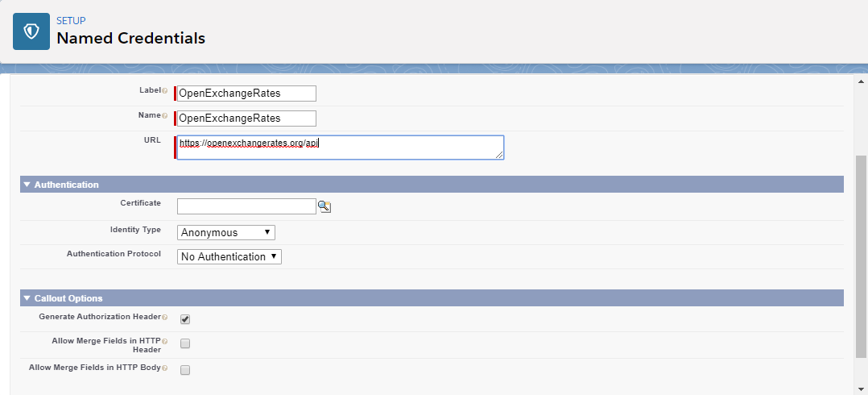Click the scrollbar up arrow
This screenshot has height=395, width=868.
click(x=861, y=81)
